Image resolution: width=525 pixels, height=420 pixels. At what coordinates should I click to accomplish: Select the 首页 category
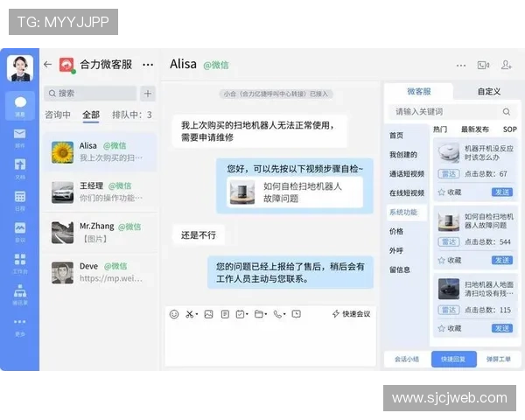[396, 136]
